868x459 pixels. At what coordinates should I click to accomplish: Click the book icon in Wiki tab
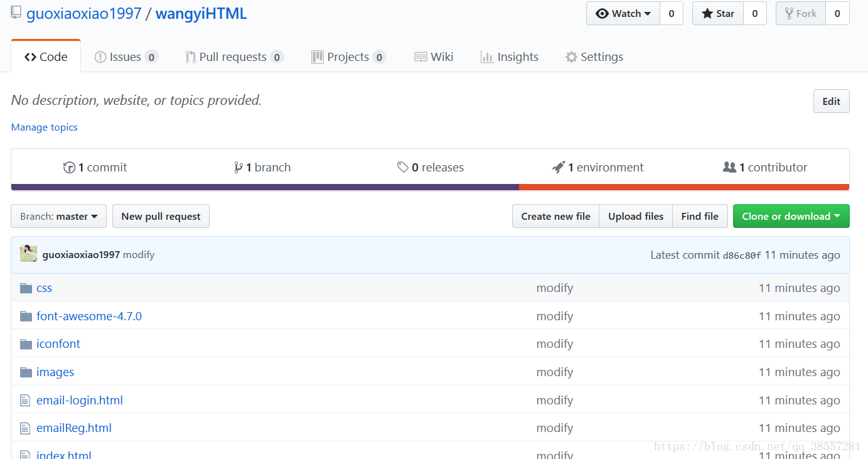(x=421, y=57)
